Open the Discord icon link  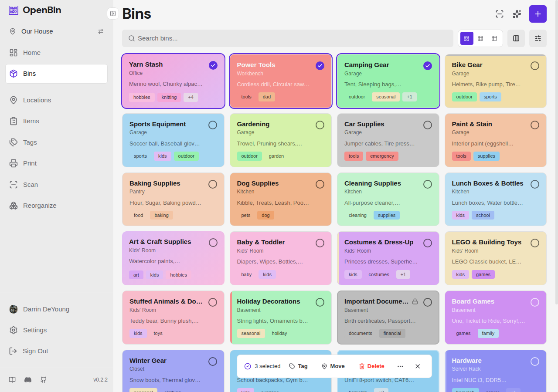[28, 379]
